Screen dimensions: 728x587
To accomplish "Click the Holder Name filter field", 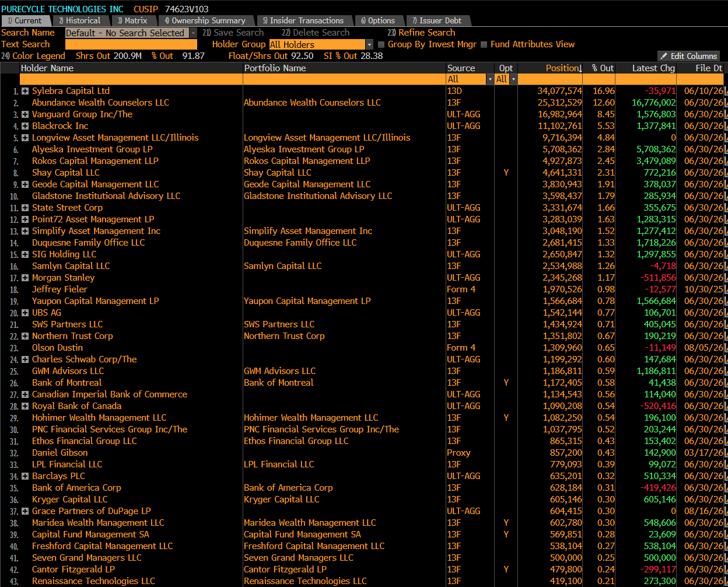I will click(131, 79).
